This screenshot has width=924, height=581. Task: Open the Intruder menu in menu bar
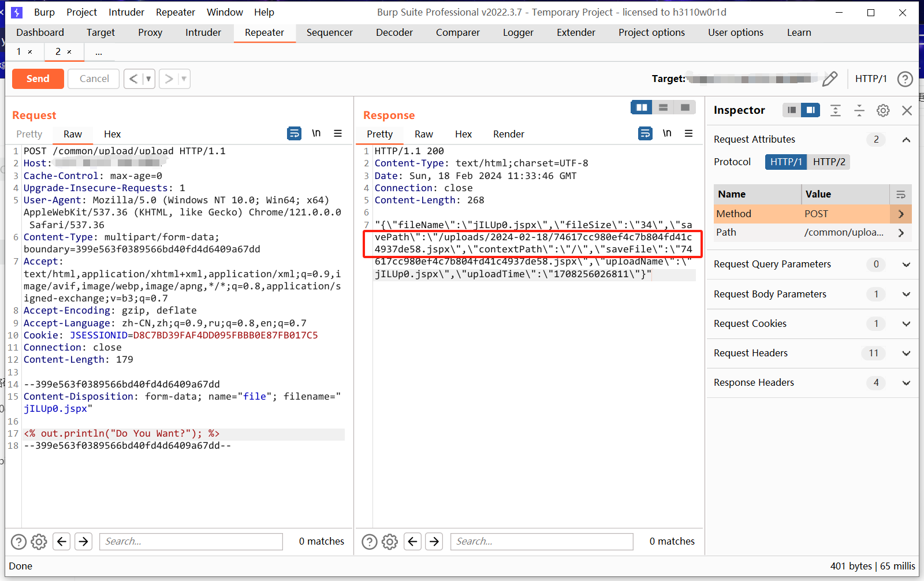tap(126, 12)
